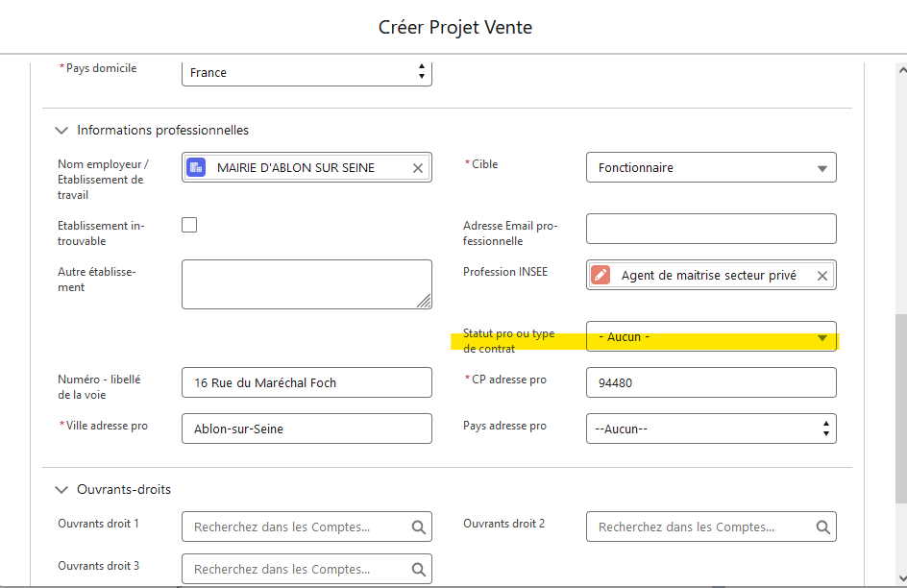Click search icon in Ouvrants droit 2 field

point(822,527)
